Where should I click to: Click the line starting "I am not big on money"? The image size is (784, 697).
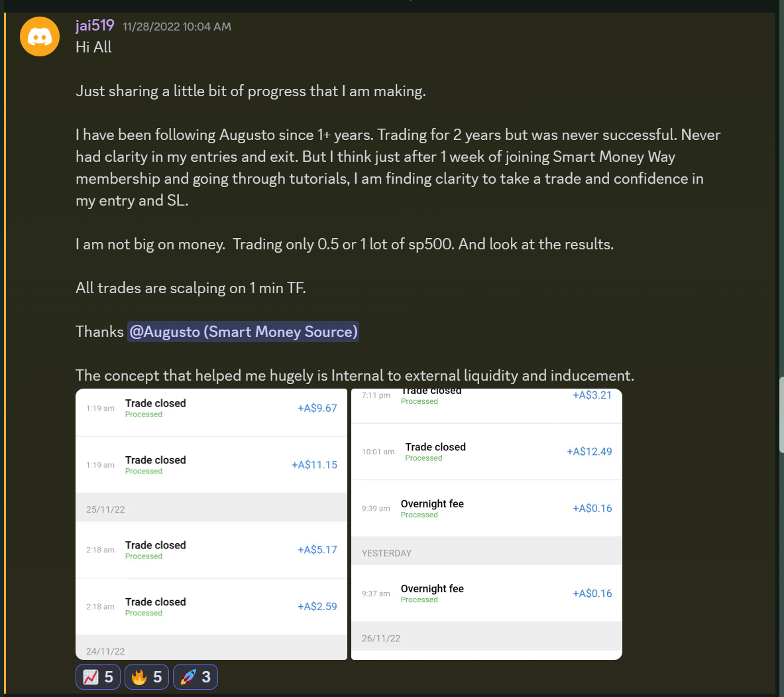[x=345, y=244]
